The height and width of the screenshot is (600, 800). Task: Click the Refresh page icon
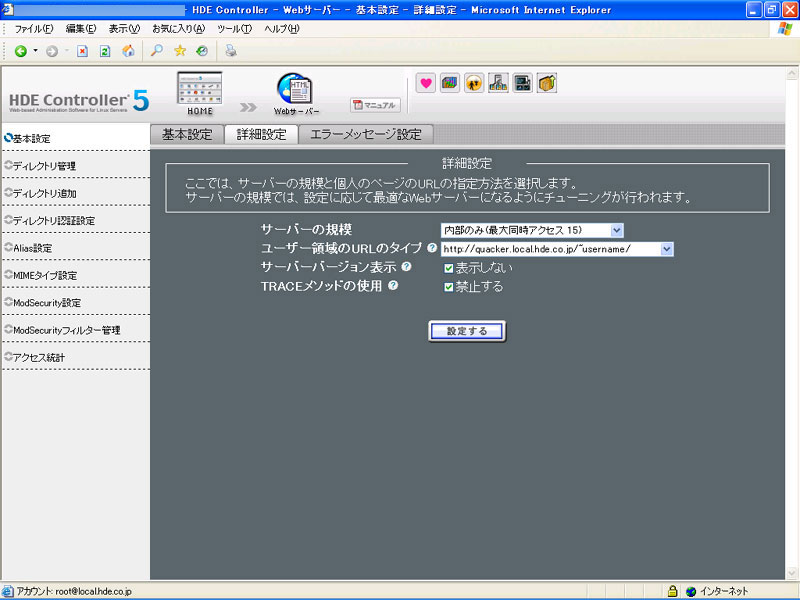pyautogui.click(x=105, y=51)
